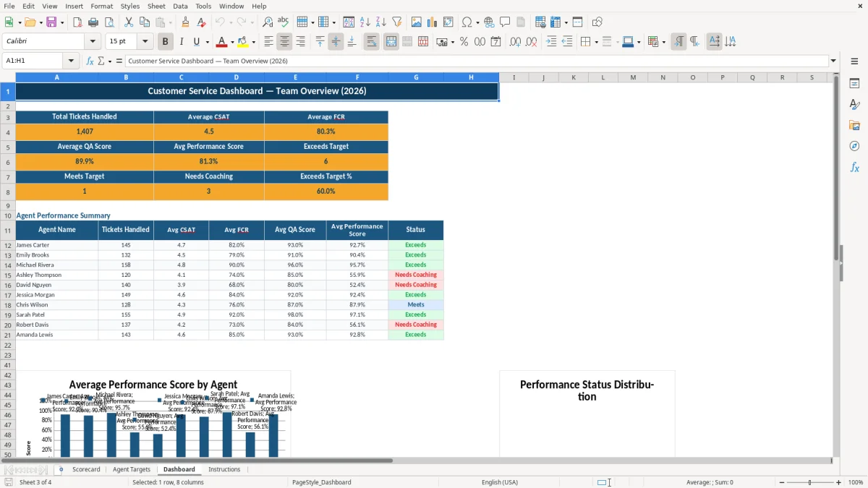This screenshot has width=868, height=488.
Task: Copy the selection using the Copy icon
Action: click(145, 22)
